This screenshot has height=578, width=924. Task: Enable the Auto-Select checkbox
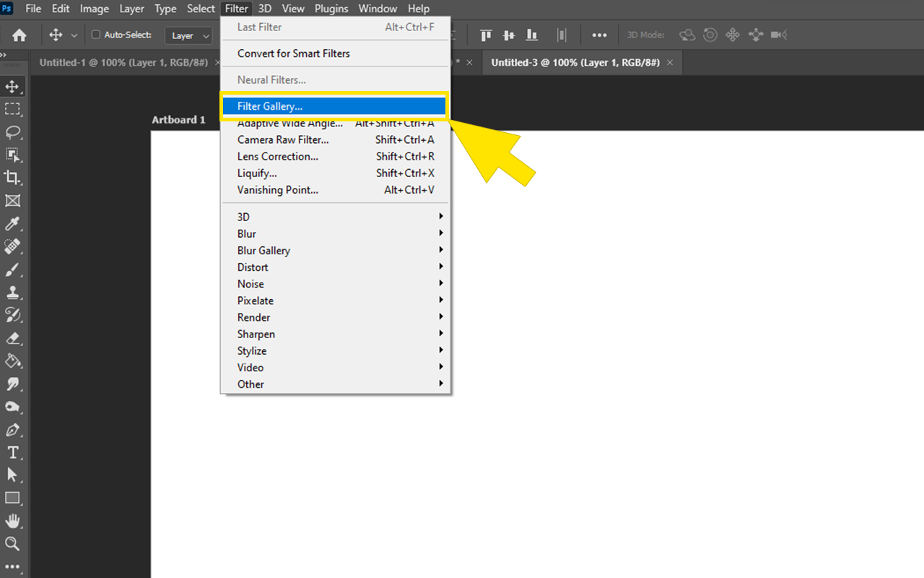coord(95,34)
